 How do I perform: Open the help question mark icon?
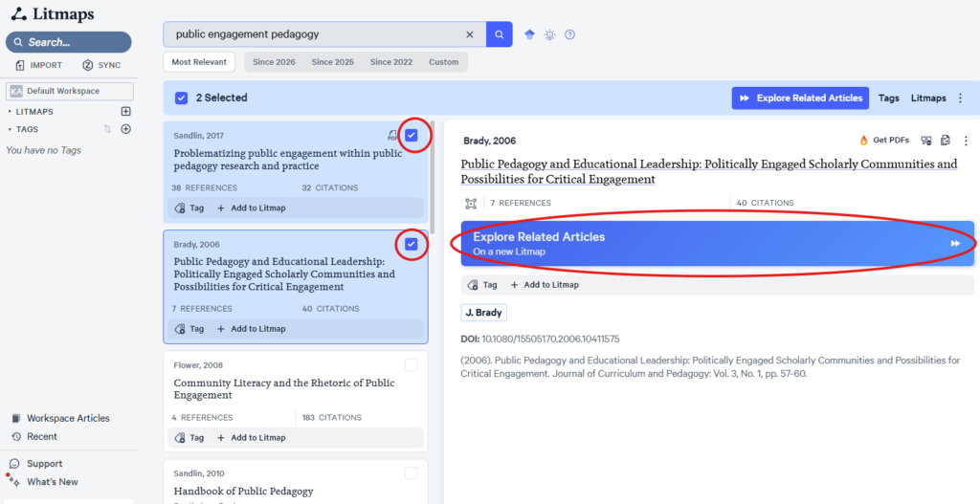[x=570, y=34]
